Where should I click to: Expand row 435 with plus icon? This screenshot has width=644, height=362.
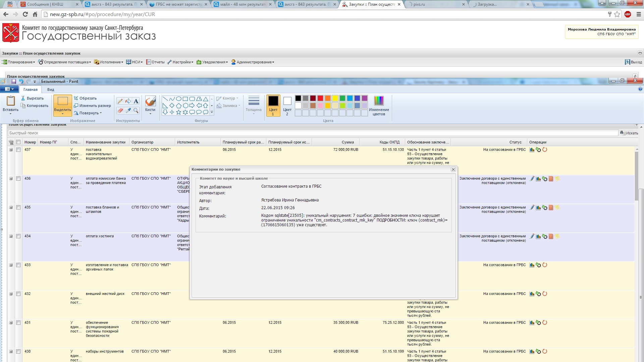pyautogui.click(x=11, y=207)
